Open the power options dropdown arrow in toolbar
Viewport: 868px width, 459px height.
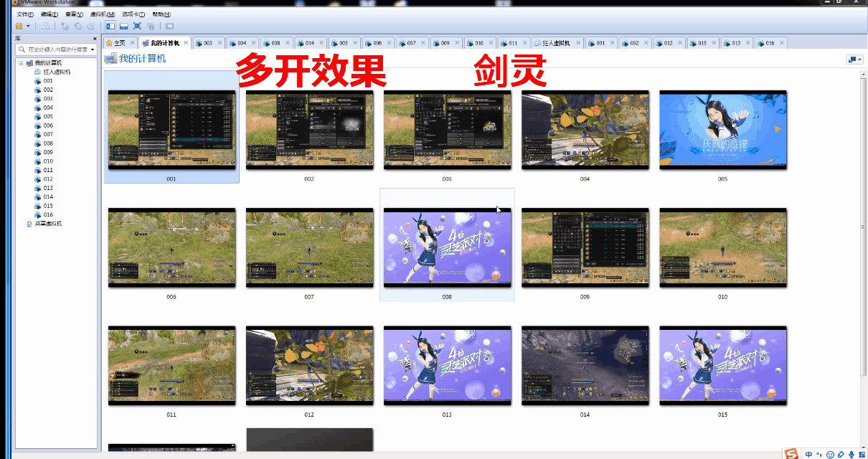point(28,26)
